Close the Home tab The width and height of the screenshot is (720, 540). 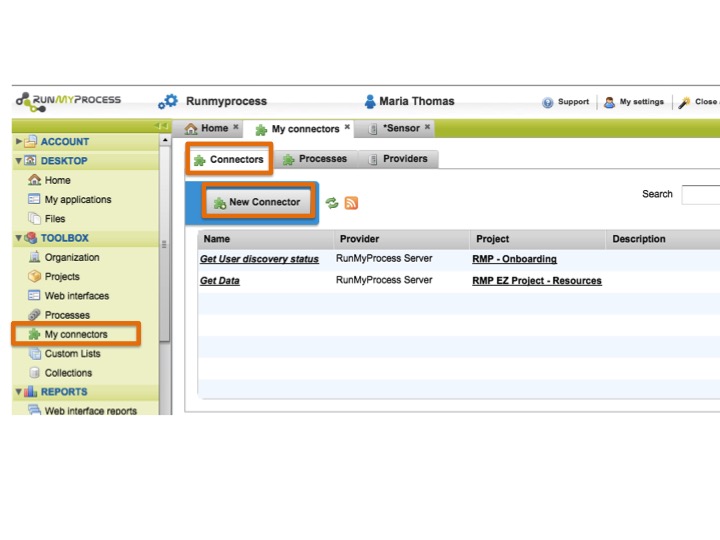pos(236,127)
